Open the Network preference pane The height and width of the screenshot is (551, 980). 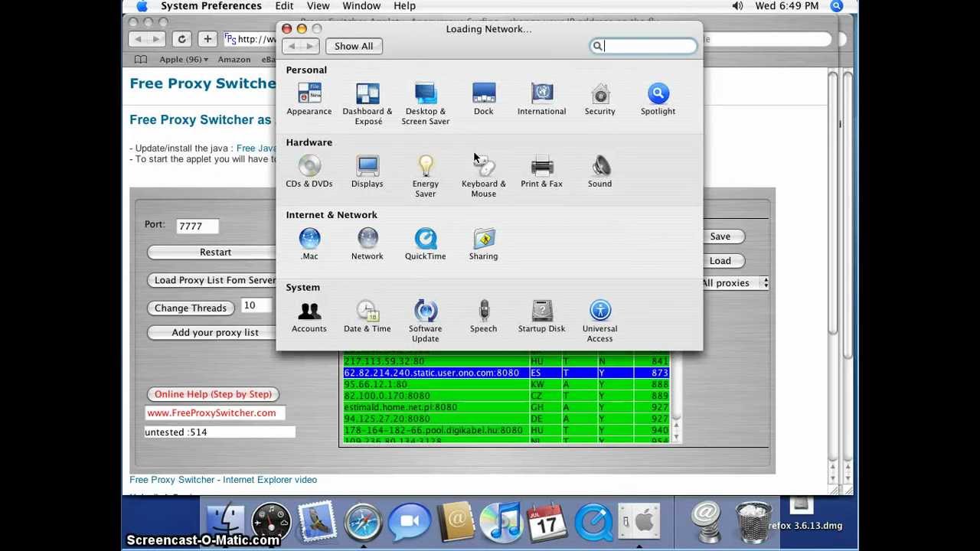point(367,244)
